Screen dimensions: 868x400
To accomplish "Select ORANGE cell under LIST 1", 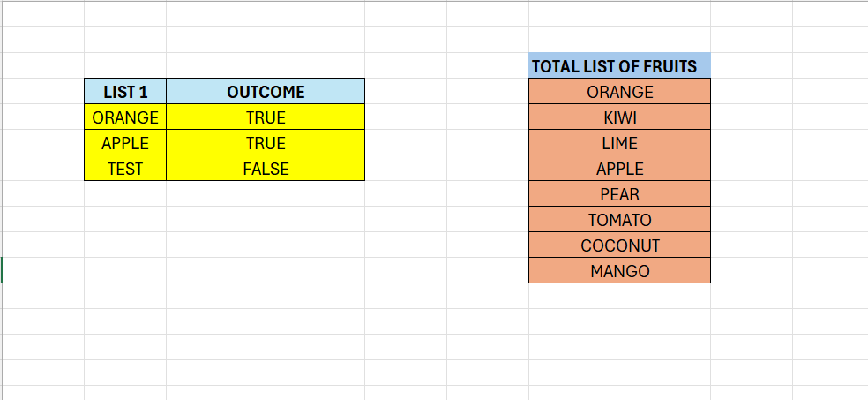I will pyautogui.click(x=125, y=117).
